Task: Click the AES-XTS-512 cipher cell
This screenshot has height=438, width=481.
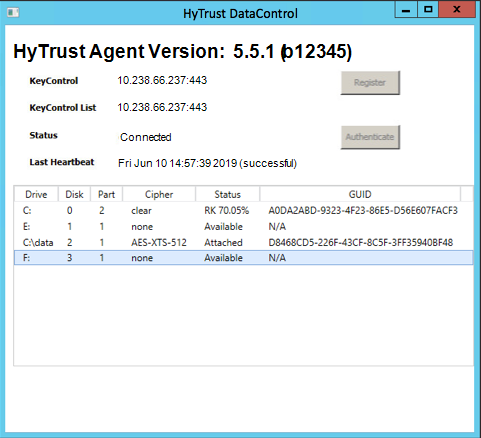Action: pos(159,242)
